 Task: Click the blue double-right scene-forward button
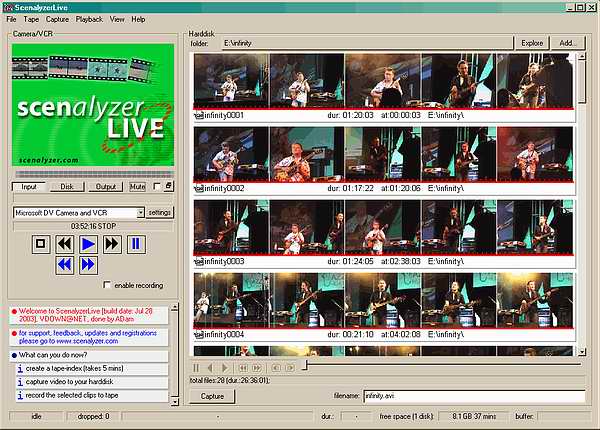coord(88,265)
